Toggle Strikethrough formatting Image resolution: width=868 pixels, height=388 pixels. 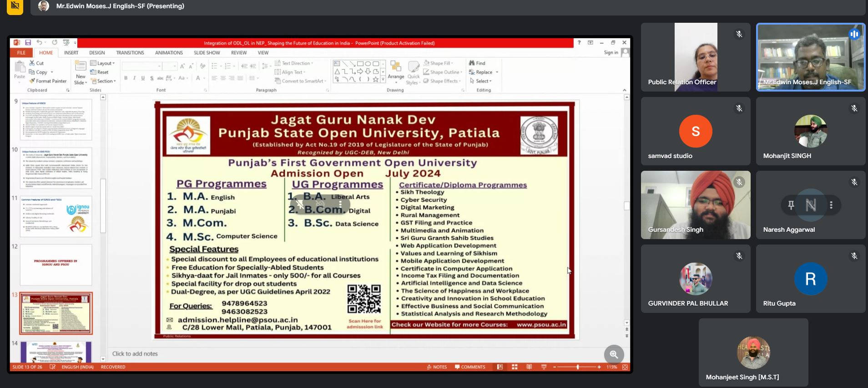[x=160, y=78]
